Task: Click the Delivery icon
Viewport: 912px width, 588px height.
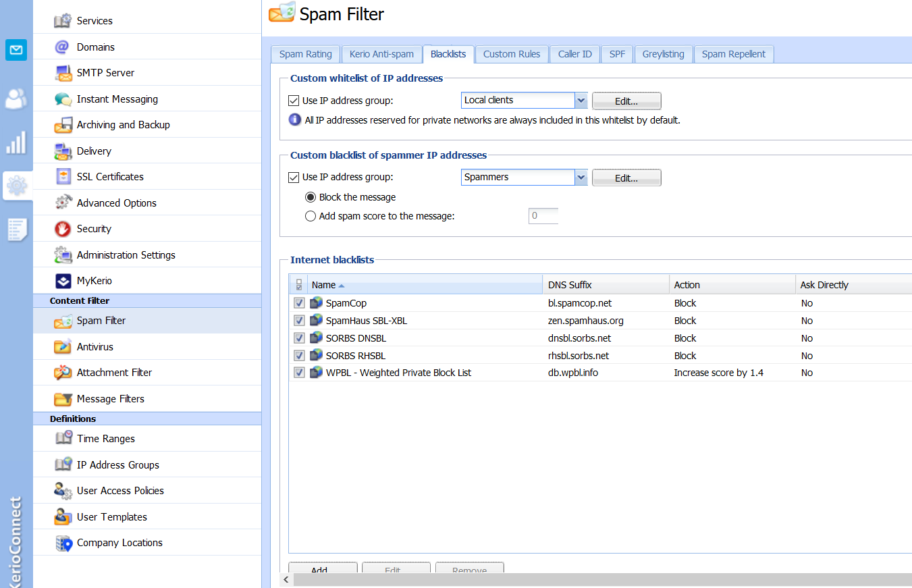Action: click(x=63, y=151)
